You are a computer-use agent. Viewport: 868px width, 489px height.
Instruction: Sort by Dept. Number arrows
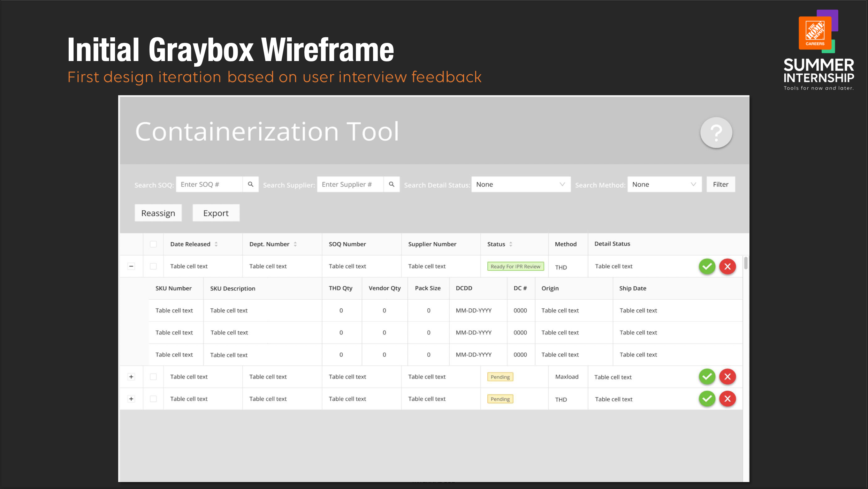tap(295, 244)
